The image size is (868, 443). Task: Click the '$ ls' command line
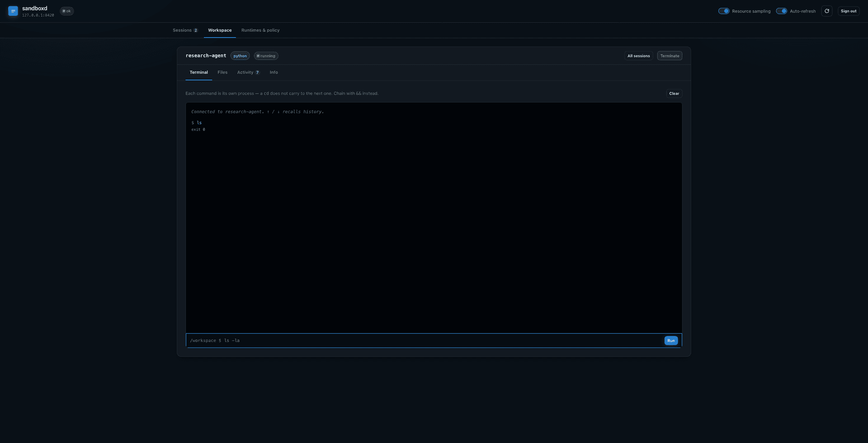pyautogui.click(x=197, y=123)
